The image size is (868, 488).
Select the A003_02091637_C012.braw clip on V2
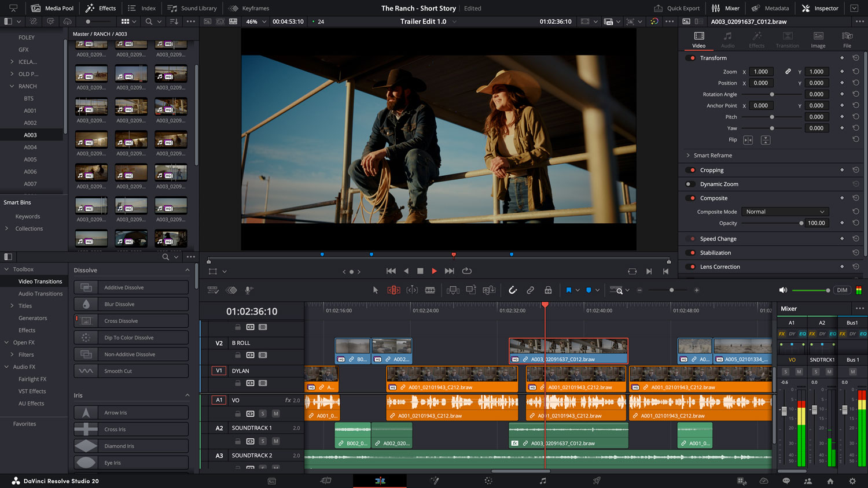tap(568, 351)
